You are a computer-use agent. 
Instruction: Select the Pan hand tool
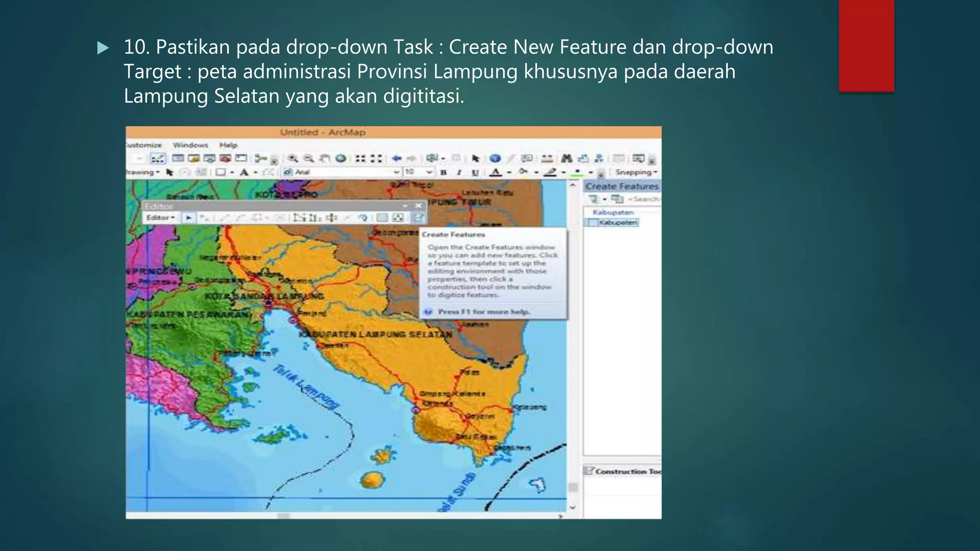pyautogui.click(x=324, y=158)
